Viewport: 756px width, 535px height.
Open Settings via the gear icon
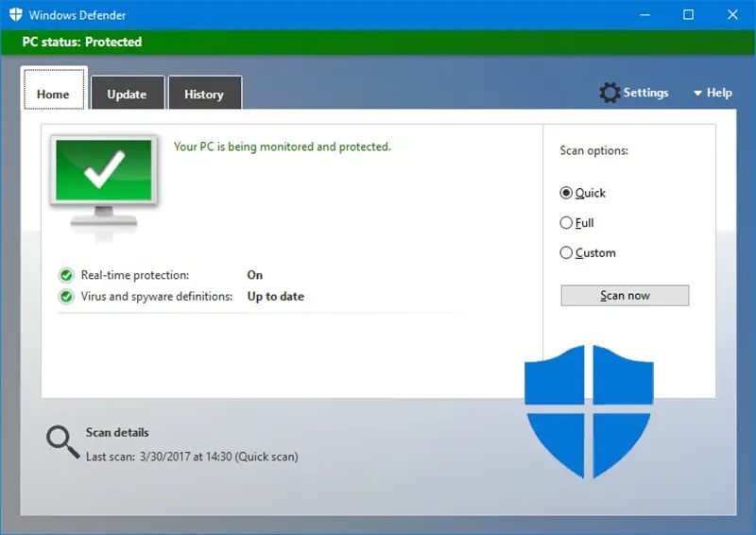pos(610,93)
